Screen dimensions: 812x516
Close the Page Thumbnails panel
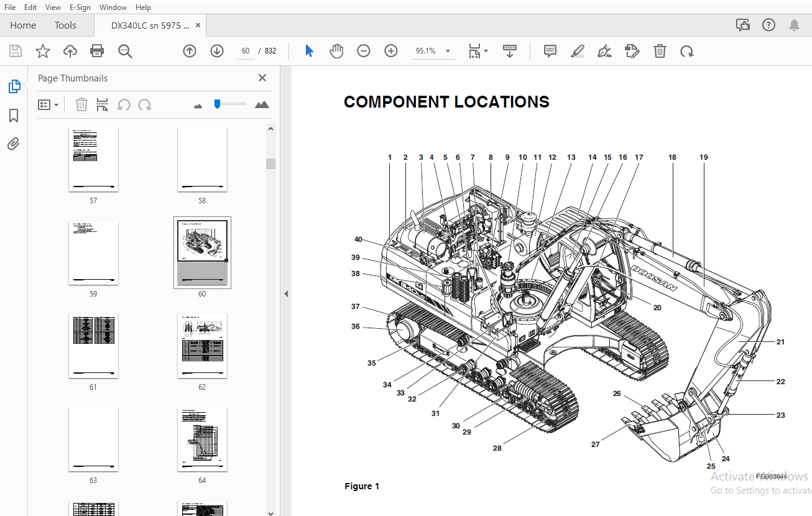[x=262, y=78]
